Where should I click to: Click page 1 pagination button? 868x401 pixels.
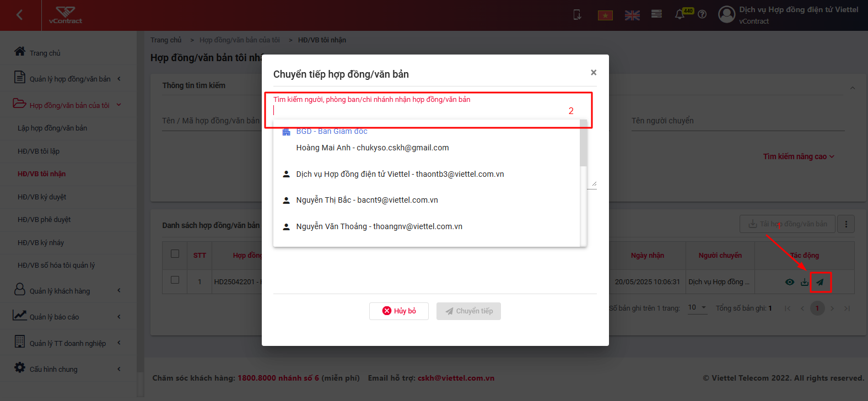(817, 308)
